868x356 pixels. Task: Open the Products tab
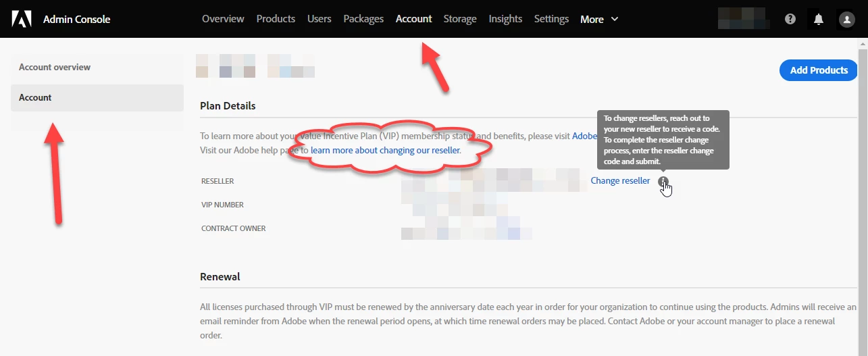[276, 19]
